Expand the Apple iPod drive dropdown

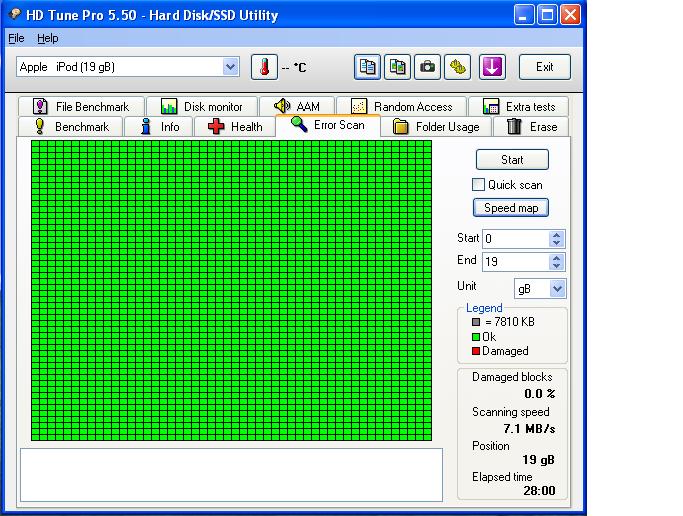(230, 67)
